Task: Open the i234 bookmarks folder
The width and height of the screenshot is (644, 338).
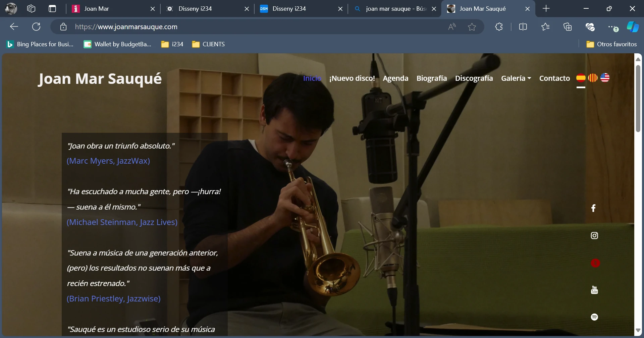Action: point(172,44)
